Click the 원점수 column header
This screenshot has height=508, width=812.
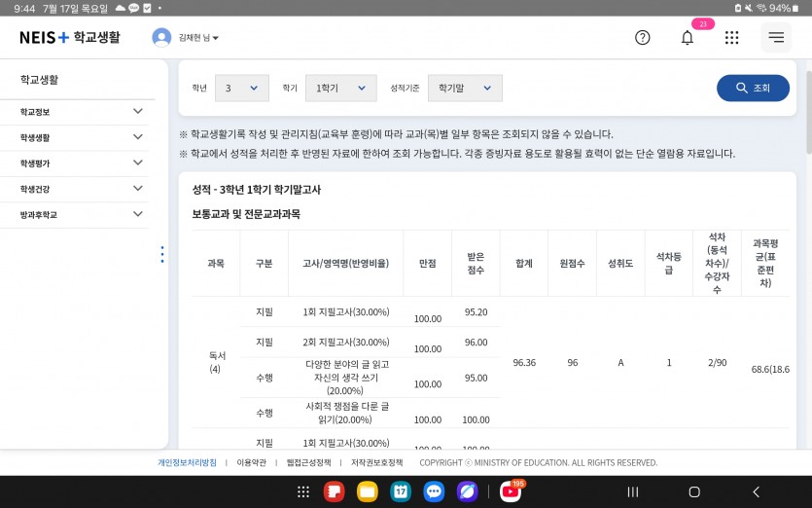pyautogui.click(x=572, y=264)
